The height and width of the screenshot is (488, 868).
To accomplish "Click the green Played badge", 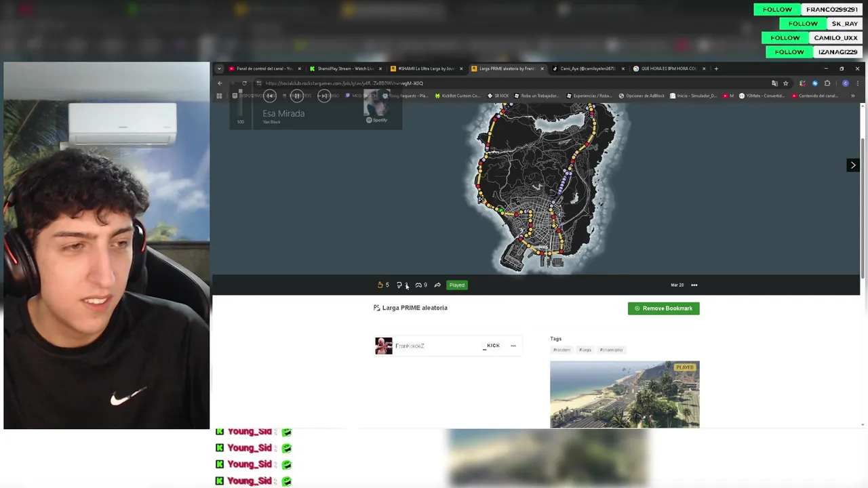I will pos(457,285).
